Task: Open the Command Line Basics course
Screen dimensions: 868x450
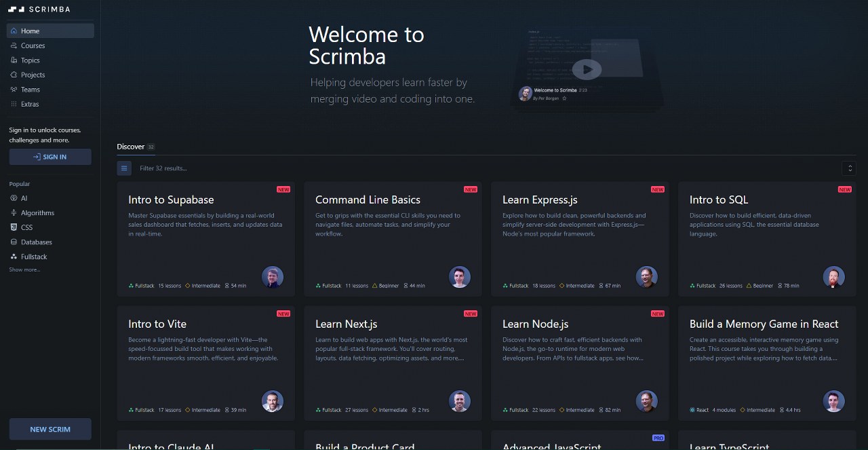Action: 393,239
